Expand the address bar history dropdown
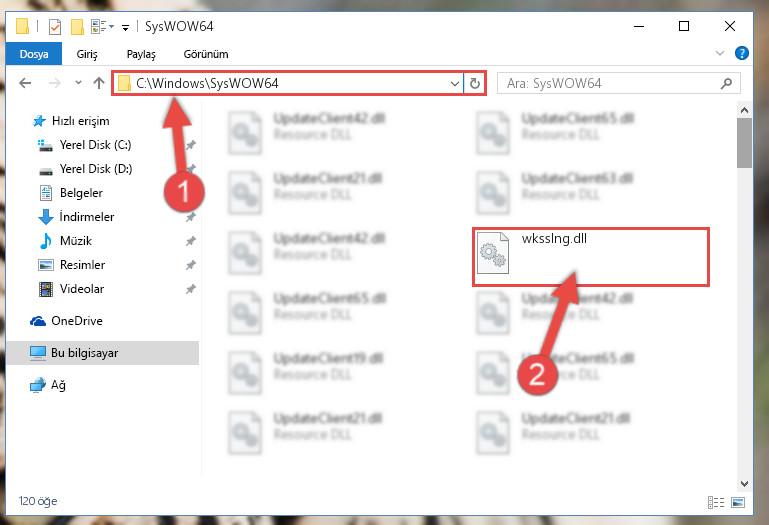 coord(455,83)
